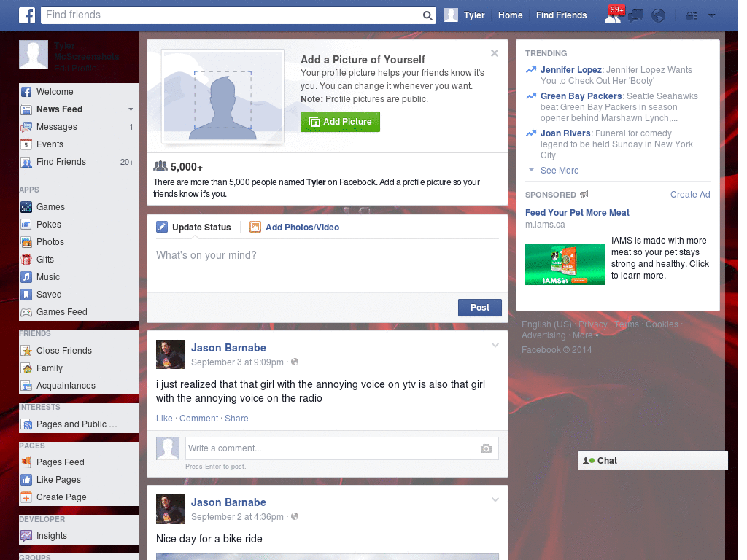
Task: Open Photos app icon
Action: pyautogui.click(x=26, y=242)
